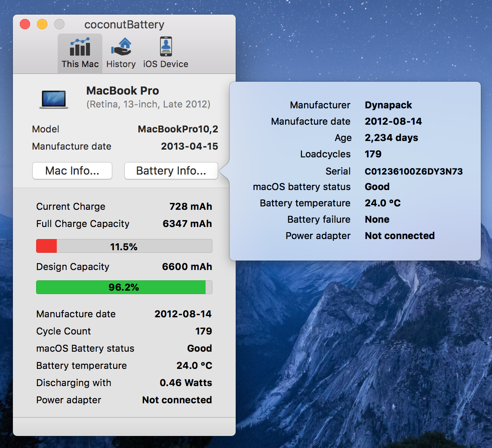This screenshot has height=448, width=492.
Task: Select serial number C01236100Z6DY3N73
Action: tap(414, 171)
